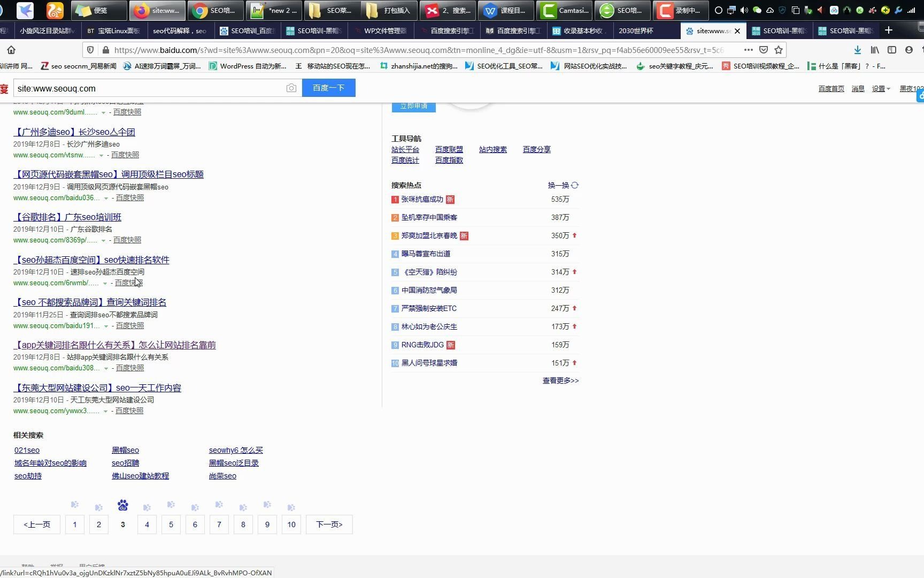924x578 pixels.
Task: Click the 立即申请 button
Action: (x=414, y=106)
